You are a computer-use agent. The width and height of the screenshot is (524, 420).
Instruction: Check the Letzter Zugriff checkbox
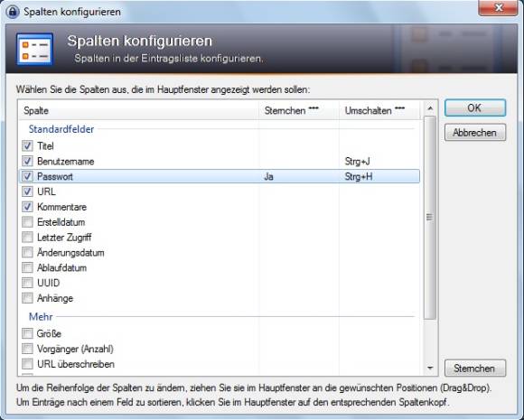pos(27,238)
